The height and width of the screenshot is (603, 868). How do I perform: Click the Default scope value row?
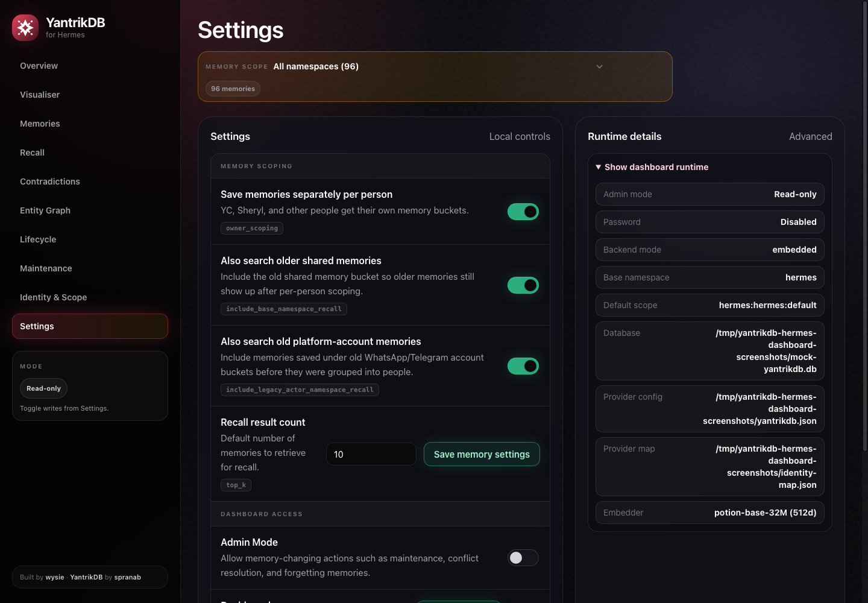(710, 305)
